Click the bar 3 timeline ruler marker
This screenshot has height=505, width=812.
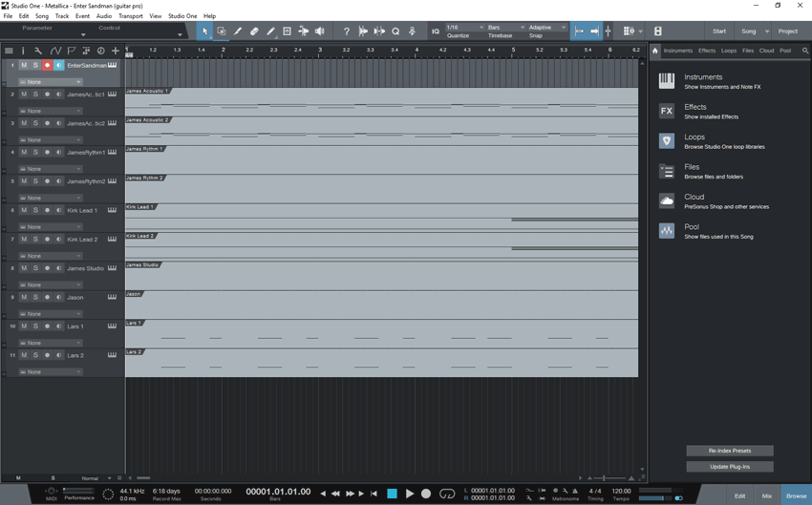[x=320, y=50]
